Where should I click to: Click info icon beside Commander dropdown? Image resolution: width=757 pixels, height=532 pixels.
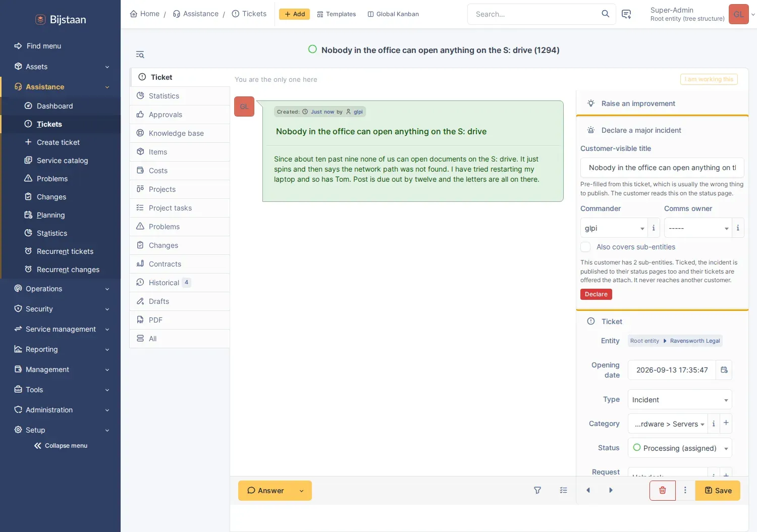pyautogui.click(x=654, y=228)
